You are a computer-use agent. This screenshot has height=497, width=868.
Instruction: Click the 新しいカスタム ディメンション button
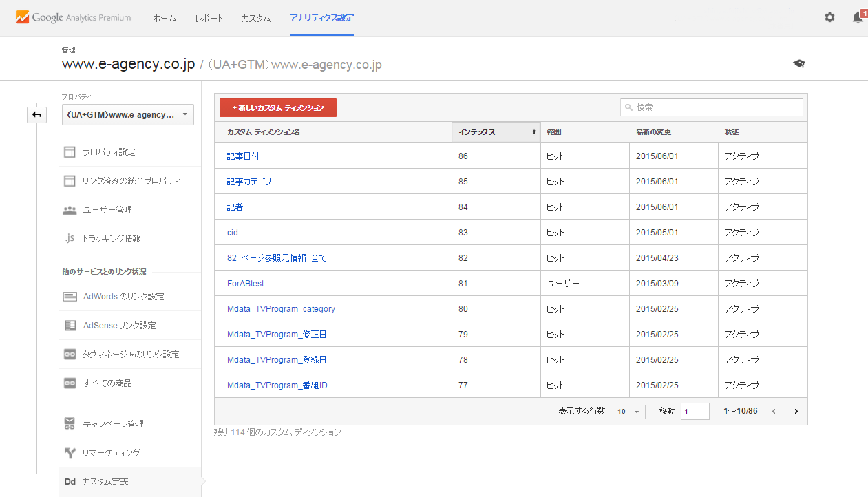click(278, 107)
